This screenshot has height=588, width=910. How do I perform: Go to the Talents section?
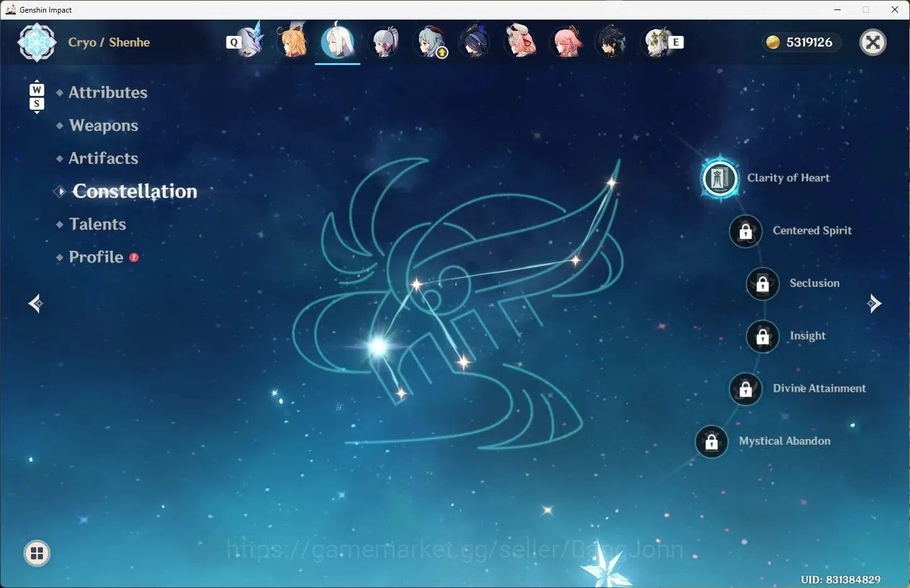point(98,224)
